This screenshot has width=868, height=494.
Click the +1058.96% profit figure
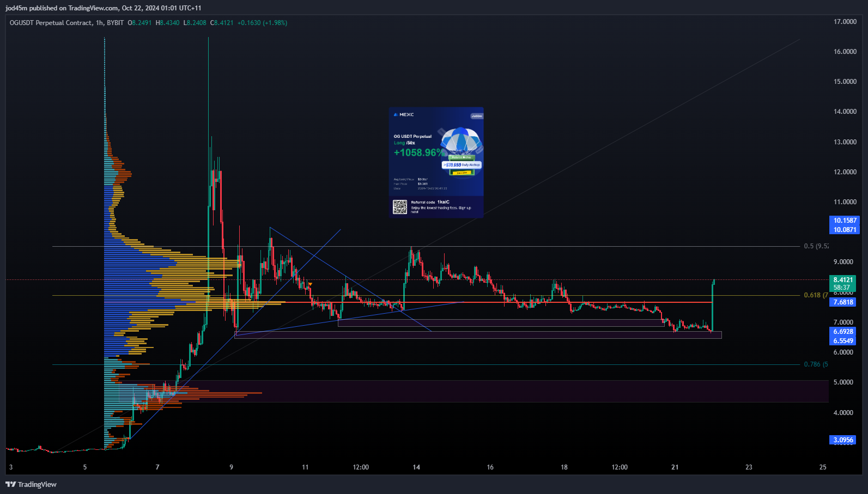[418, 153]
